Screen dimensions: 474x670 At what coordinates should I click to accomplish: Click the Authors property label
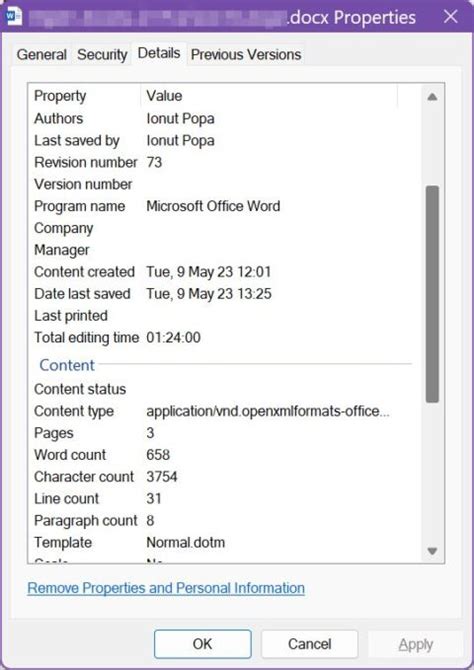[x=59, y=119]
